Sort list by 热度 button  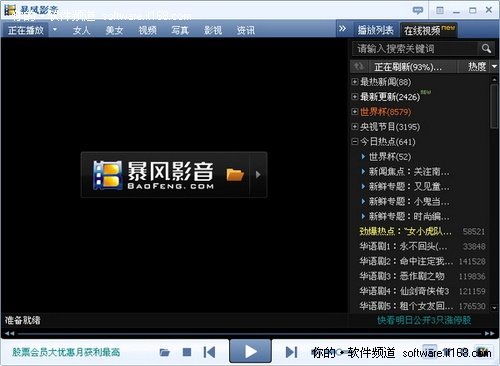tap(477, 67)
